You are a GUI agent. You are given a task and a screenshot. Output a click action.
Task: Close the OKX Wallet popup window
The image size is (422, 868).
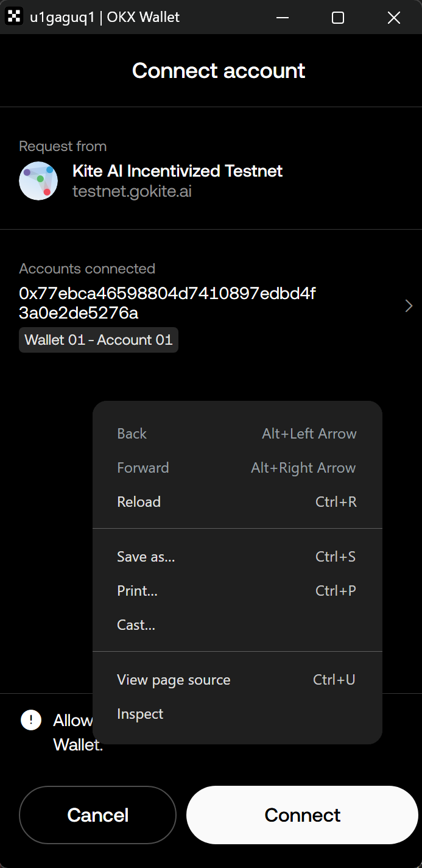tap(394, 17)
